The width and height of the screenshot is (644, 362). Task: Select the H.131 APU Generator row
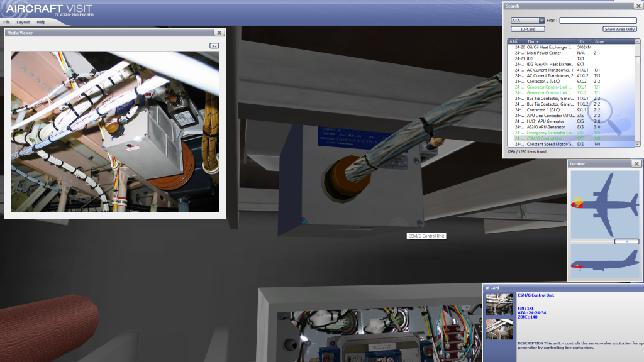(x=571, y=121)
